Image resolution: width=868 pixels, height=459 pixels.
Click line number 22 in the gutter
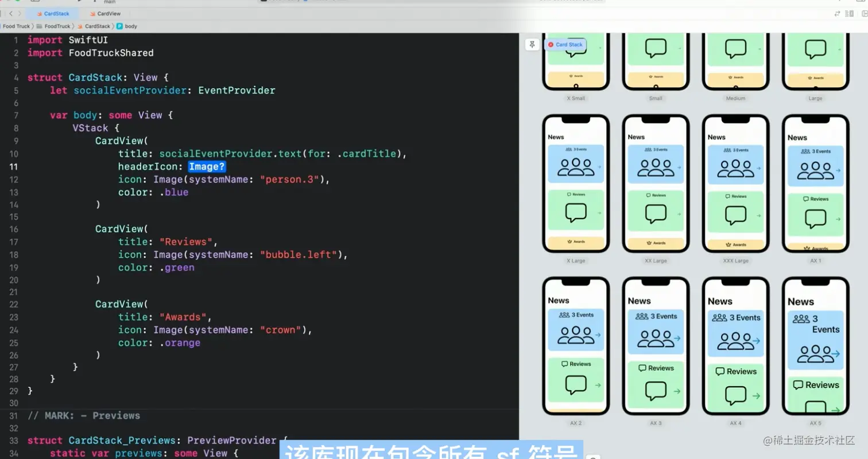point(14,304)
